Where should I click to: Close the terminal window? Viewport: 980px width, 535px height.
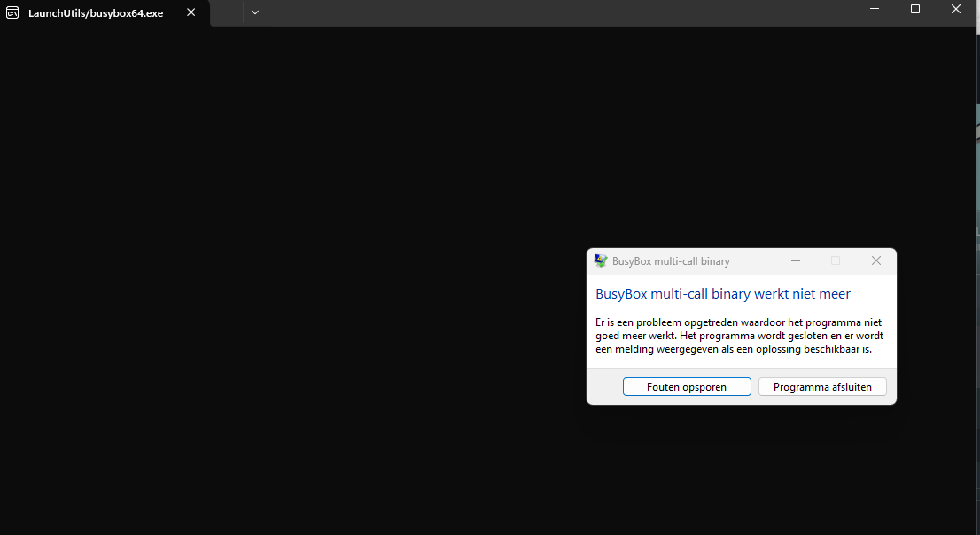955,9
